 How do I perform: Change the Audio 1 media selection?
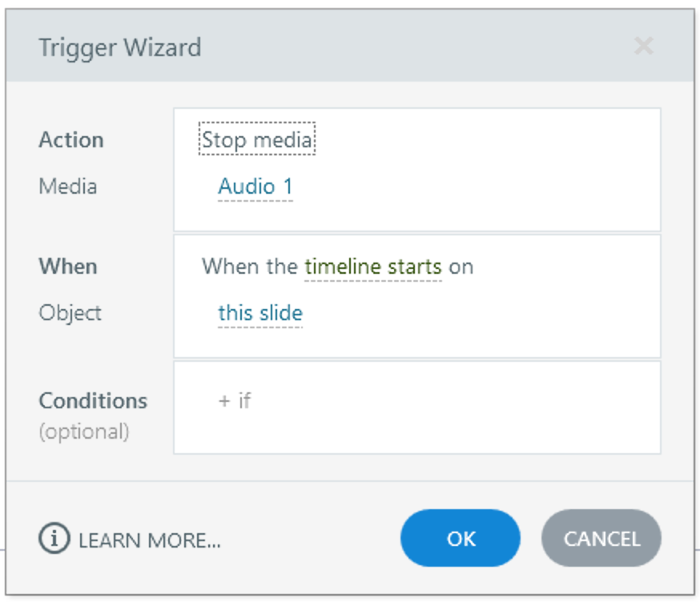point(255,187)
